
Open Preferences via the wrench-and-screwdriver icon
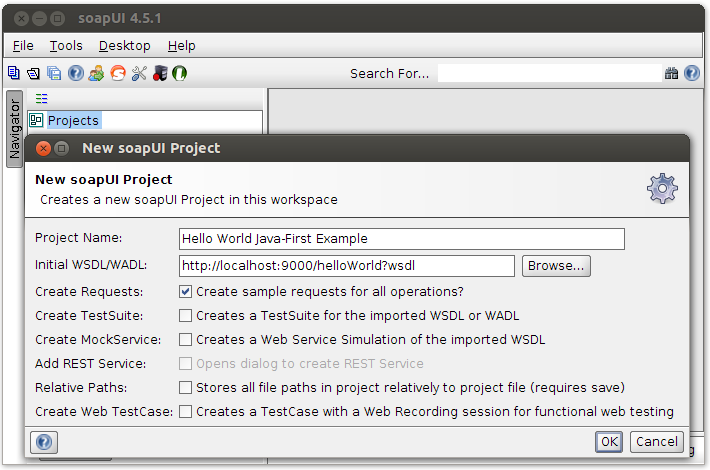point(139,73)
